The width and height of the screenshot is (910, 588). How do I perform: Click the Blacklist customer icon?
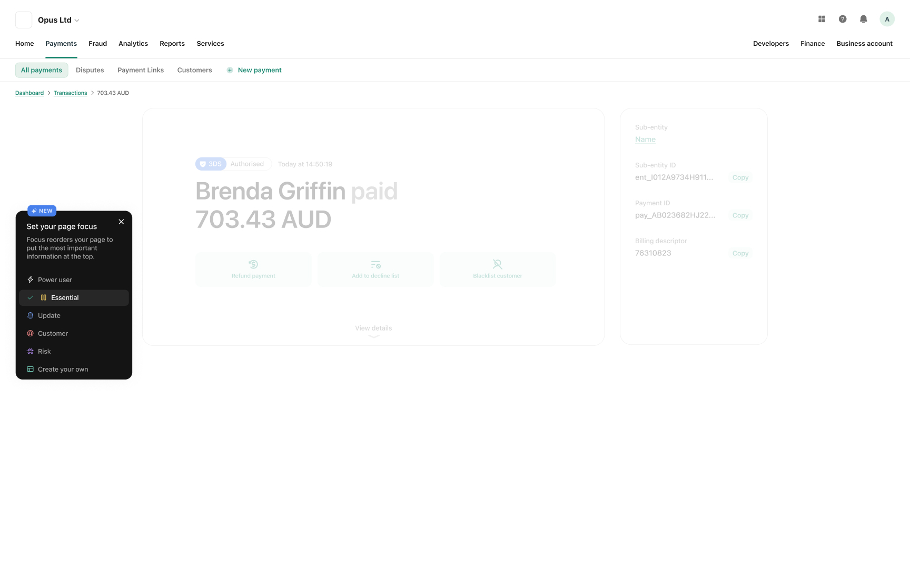498,264
